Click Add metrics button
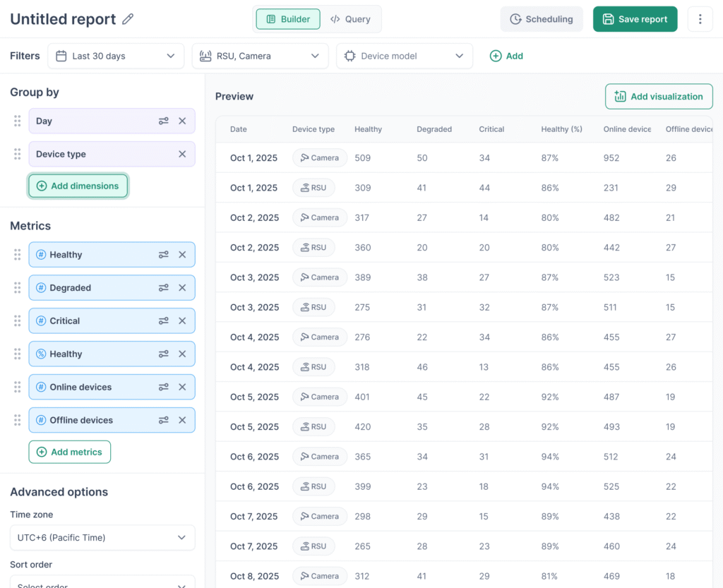This screenshot has width=723, height=588. (x=70, y=452)
